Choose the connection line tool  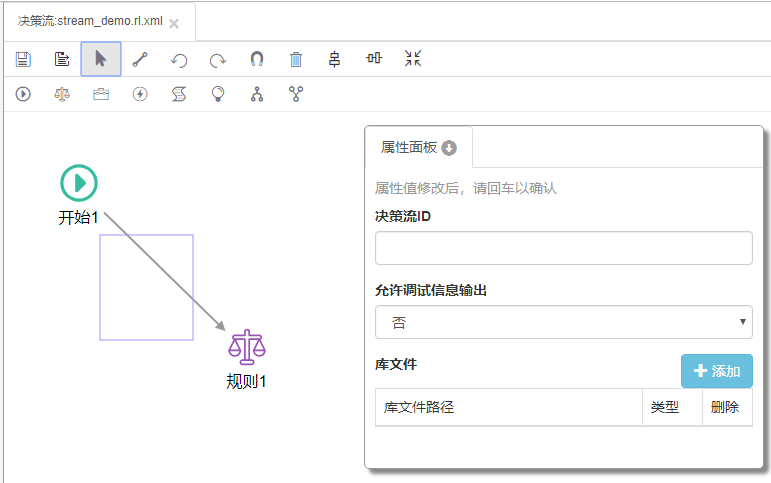pos(140,59)
